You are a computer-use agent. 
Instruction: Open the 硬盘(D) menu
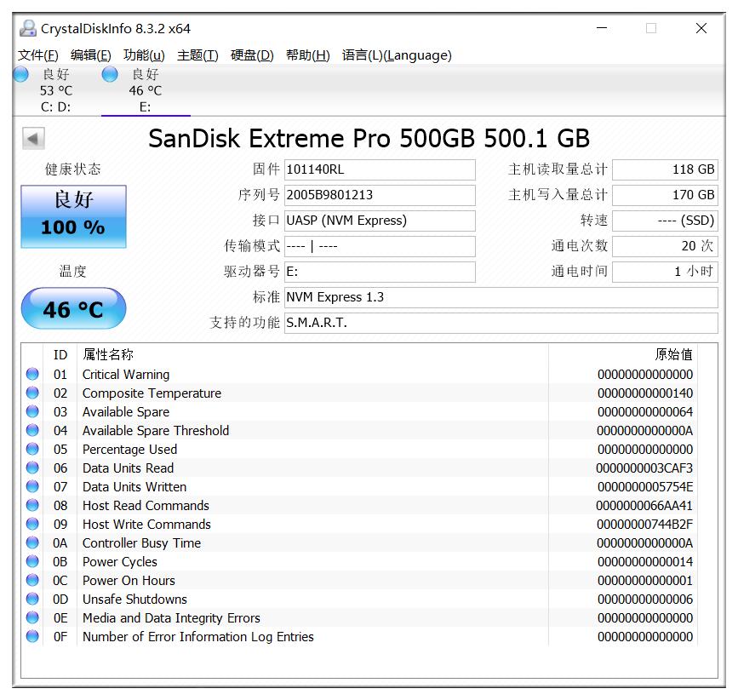[x=252, y=55]
